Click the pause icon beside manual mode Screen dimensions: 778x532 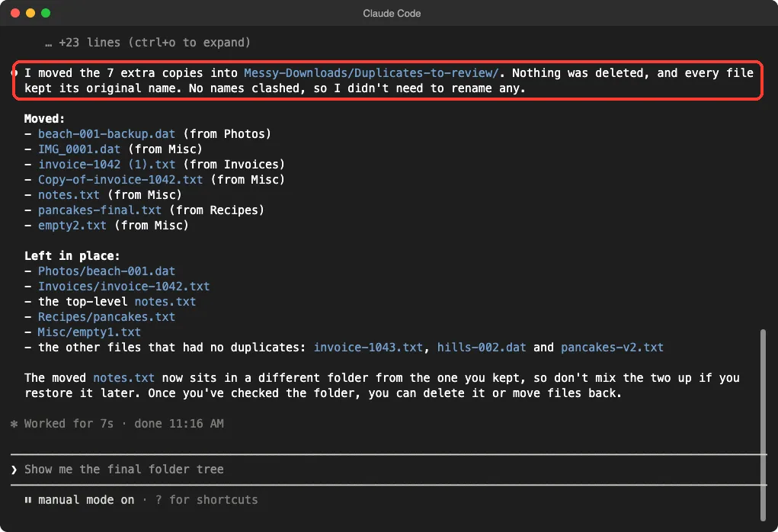coord(27,500)
